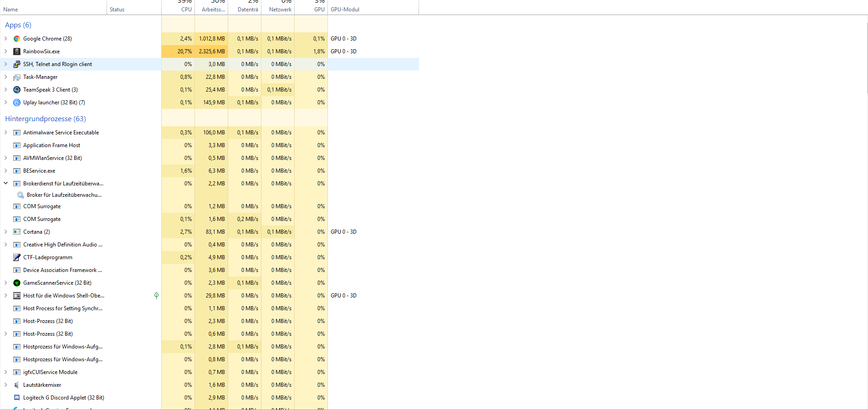
Task: Select the Uplay 145,9 MB memory cell
Action: coord(211,102)
